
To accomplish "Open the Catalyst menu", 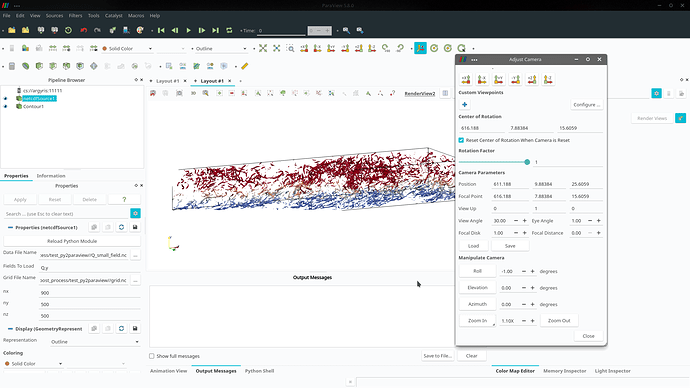I will tap(114, 15).
